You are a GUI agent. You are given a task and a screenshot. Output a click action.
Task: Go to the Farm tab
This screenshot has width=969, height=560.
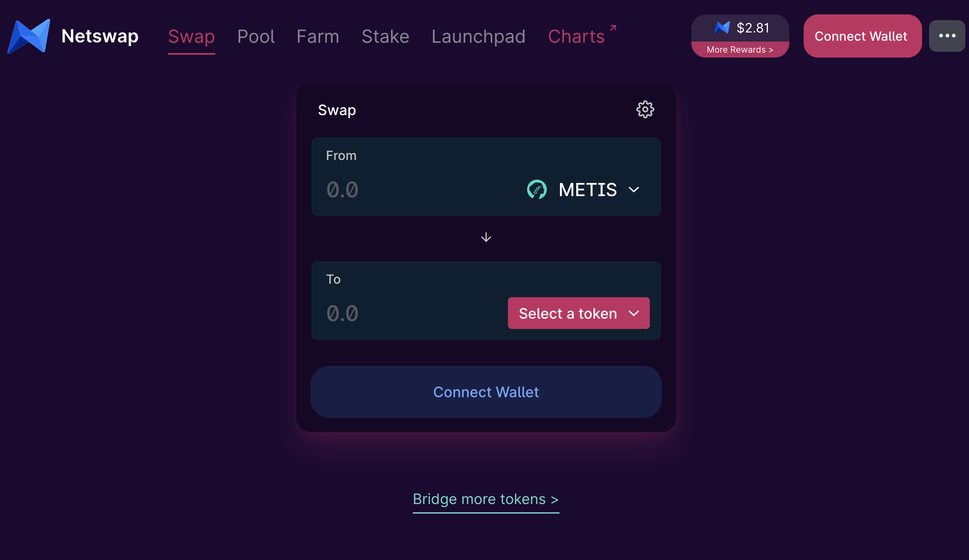pyautogui.click(x=318, y=36)
